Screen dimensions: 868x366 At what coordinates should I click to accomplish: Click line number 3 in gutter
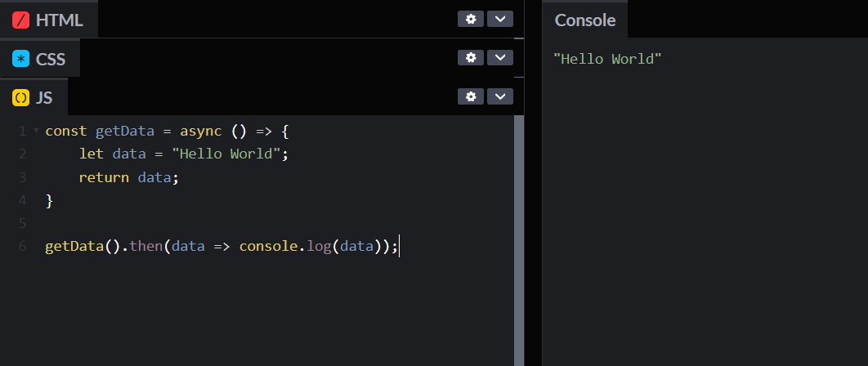[x=22, y=177]
